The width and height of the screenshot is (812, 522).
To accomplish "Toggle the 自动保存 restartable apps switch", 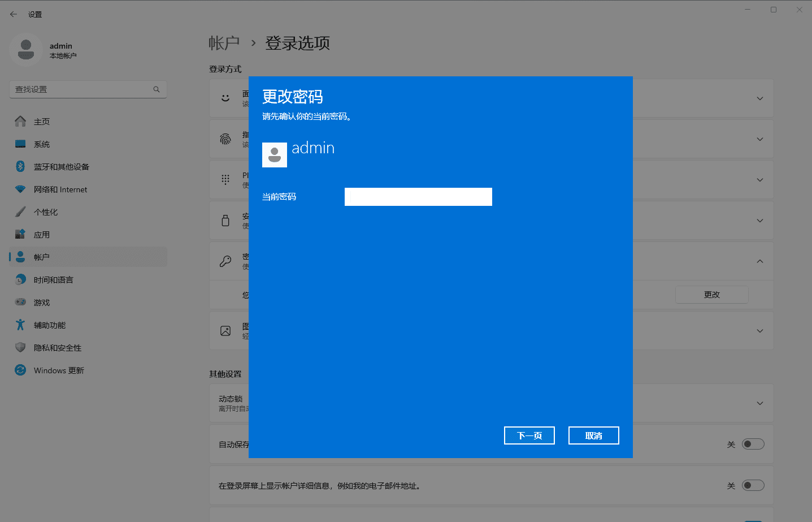I will 753,444.
